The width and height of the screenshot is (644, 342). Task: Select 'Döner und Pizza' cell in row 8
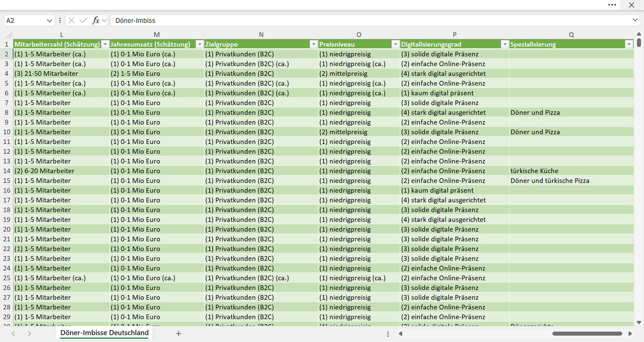pos(571,112)
